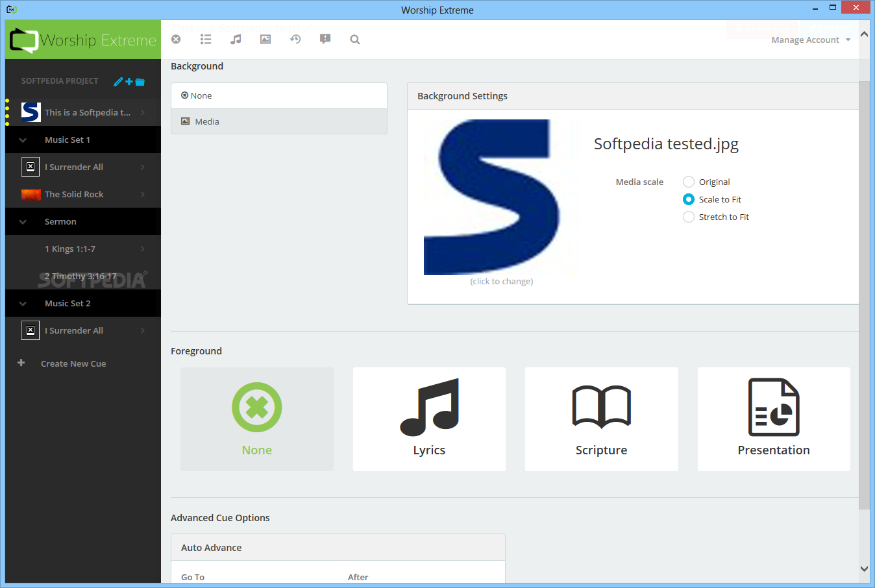Click the scrollbar down arrow

864,569
